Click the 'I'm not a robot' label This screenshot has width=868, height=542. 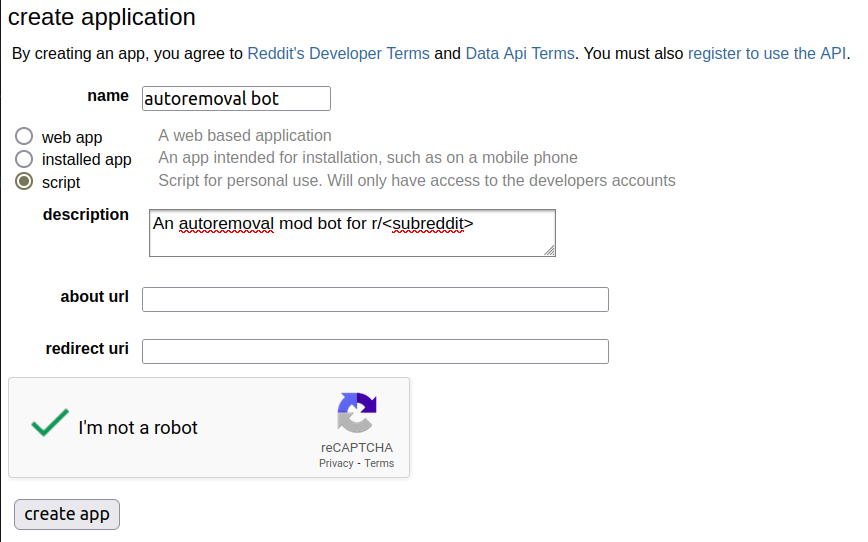click(x=138, y=428)
